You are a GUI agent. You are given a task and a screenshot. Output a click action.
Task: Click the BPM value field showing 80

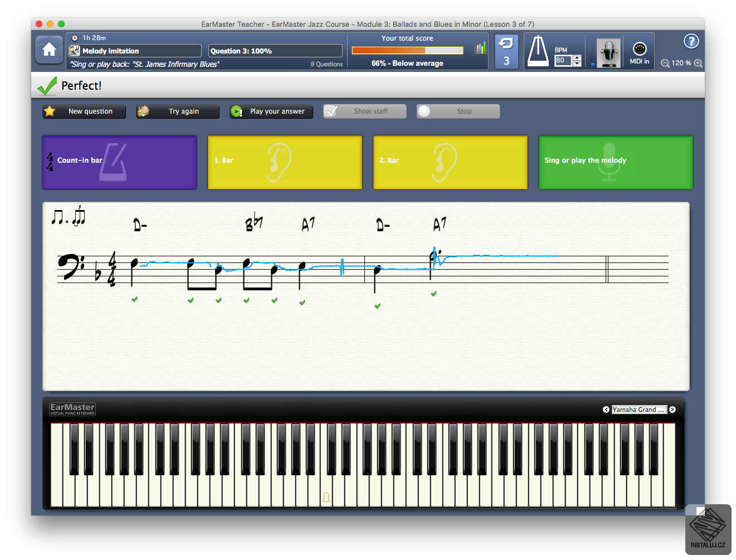(x=563, y=60)
